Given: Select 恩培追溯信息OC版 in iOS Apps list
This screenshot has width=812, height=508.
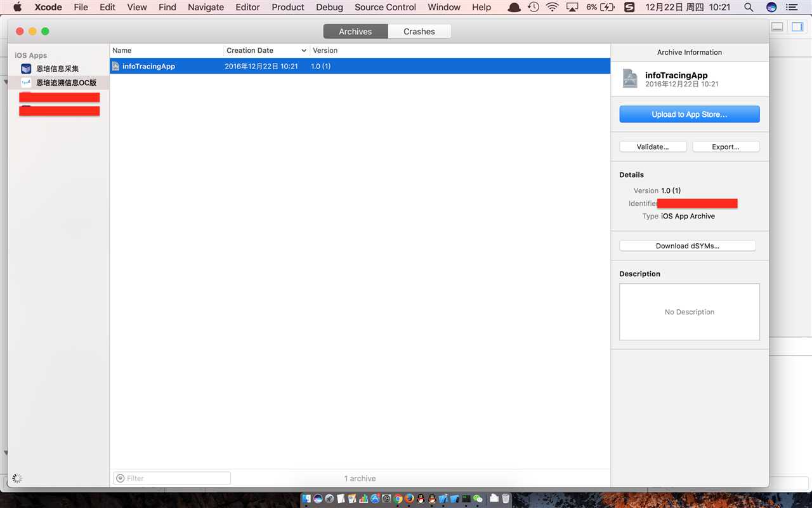Looking at the screenshot, I should (58, 83).
